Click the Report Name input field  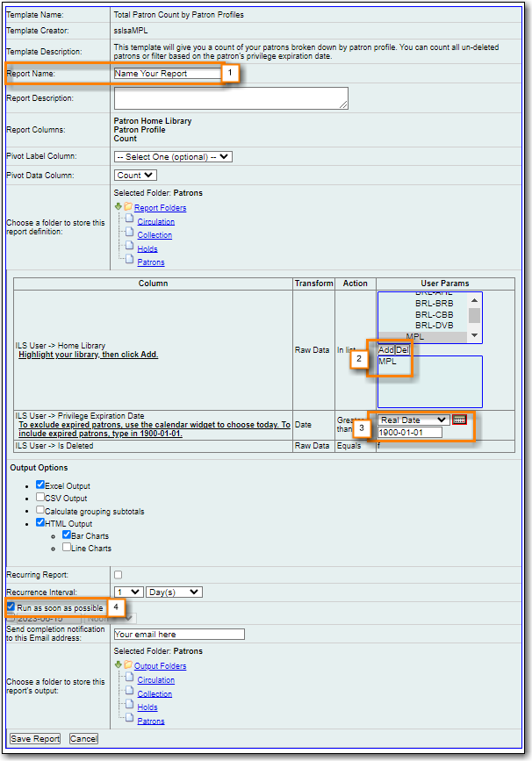coord(167,74)
